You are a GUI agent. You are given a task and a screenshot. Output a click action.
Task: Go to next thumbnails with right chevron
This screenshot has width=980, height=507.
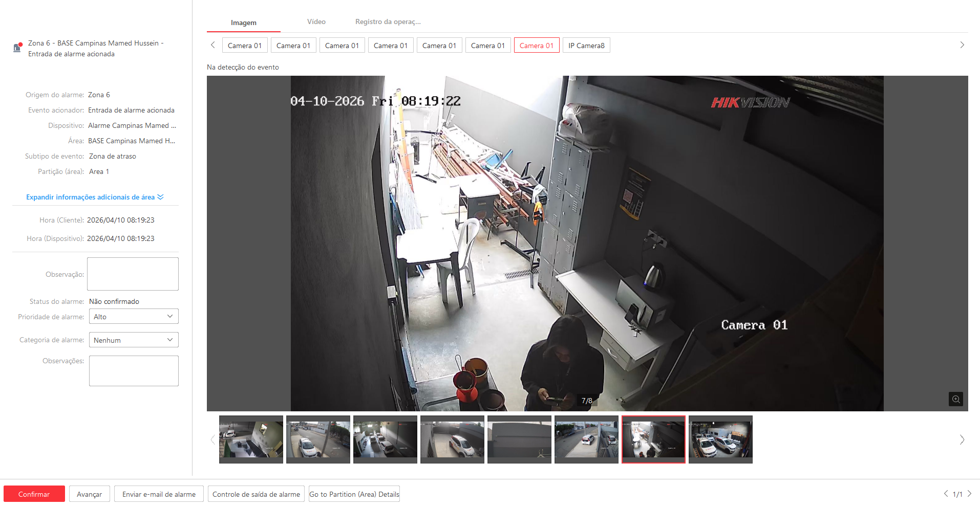click(x=962, y=439)
